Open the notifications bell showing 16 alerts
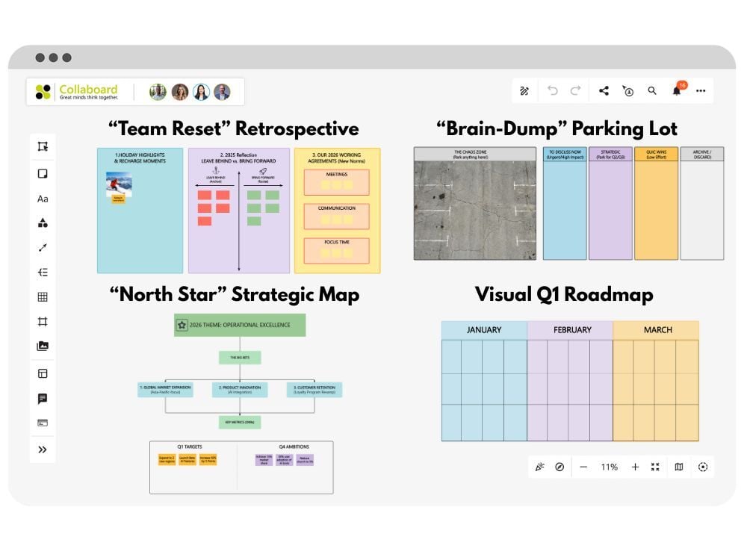747x560 pixels. 676,90
